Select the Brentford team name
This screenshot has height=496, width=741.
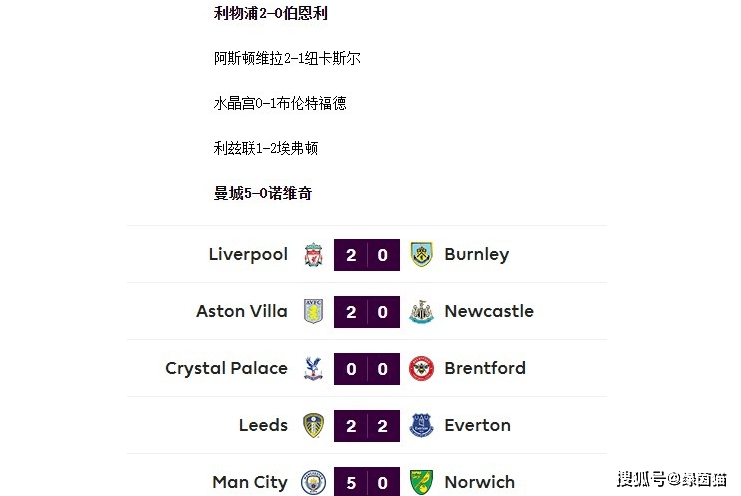click(x=485, y=368)
